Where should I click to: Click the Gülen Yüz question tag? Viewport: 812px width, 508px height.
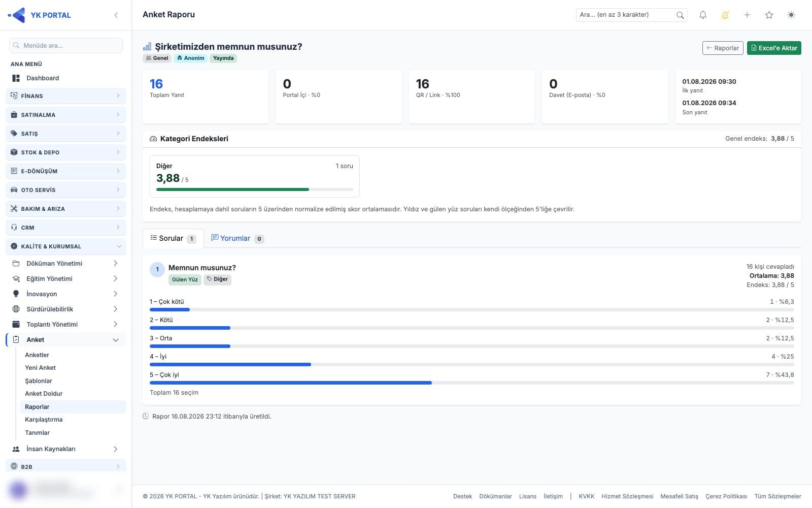(x=185, y=279)
